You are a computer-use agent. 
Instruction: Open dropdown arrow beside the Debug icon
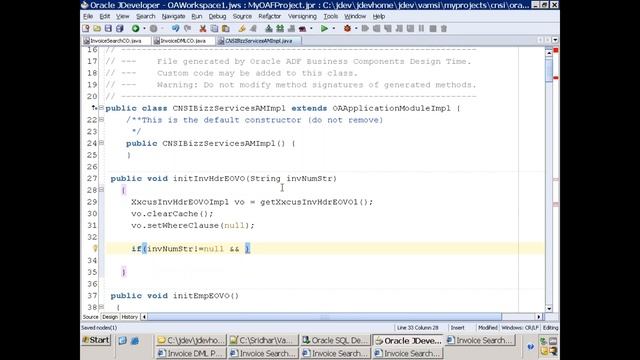pyautogui.click(x=356, y=29)
